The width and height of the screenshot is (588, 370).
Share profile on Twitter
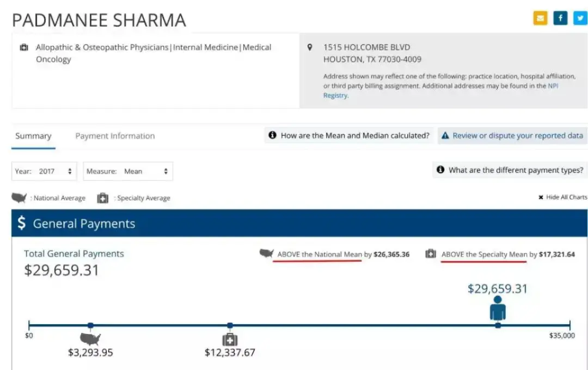click(580, 18)
